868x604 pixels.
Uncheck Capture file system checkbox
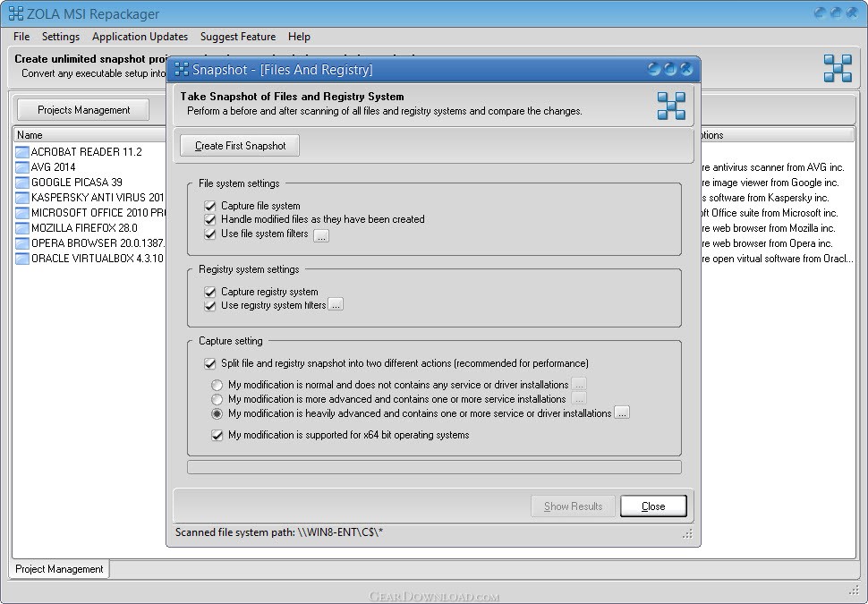(209, 206)
